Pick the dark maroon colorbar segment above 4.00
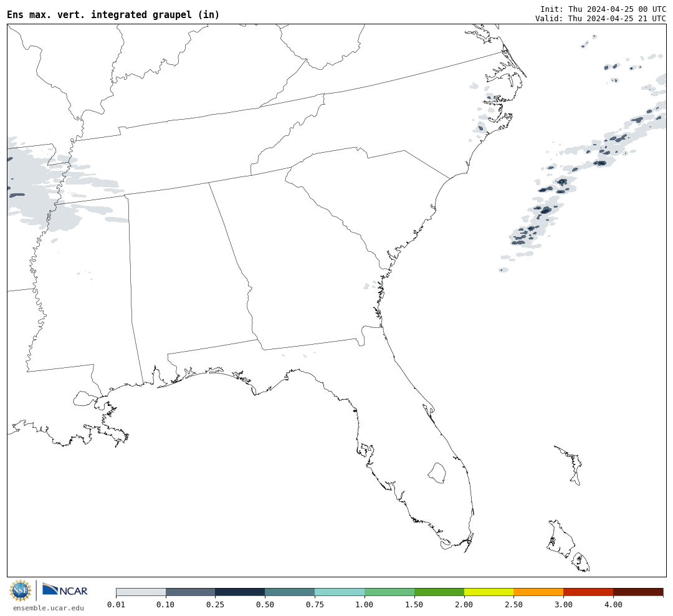Screen dimensions: 673x616 (638, 592)
